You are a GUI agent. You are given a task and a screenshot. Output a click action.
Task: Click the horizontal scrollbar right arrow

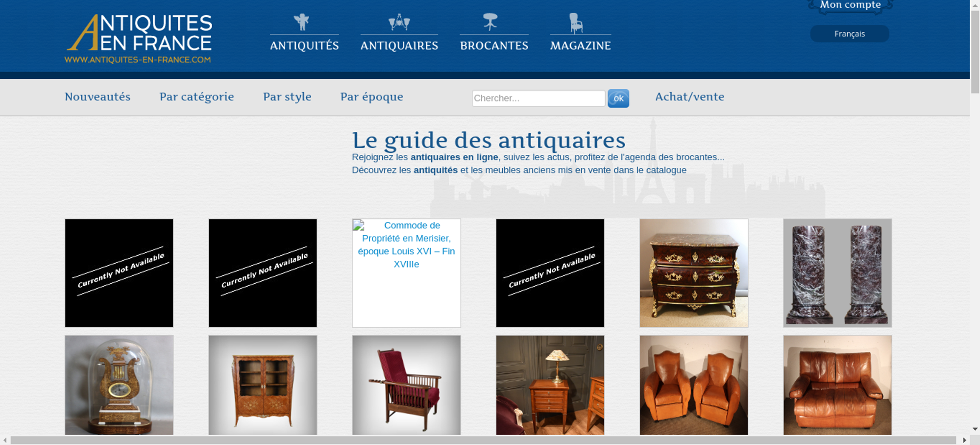click(x=965, y=440)
